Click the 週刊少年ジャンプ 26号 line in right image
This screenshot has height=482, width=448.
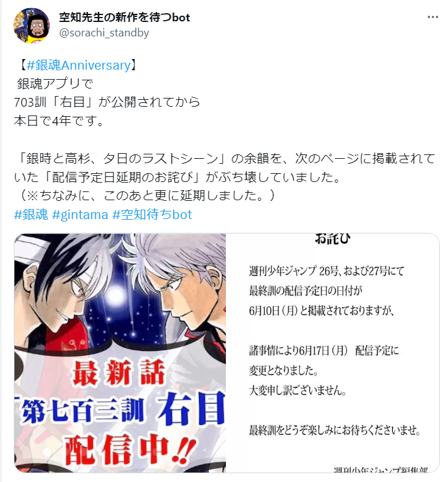click(326, 271)
